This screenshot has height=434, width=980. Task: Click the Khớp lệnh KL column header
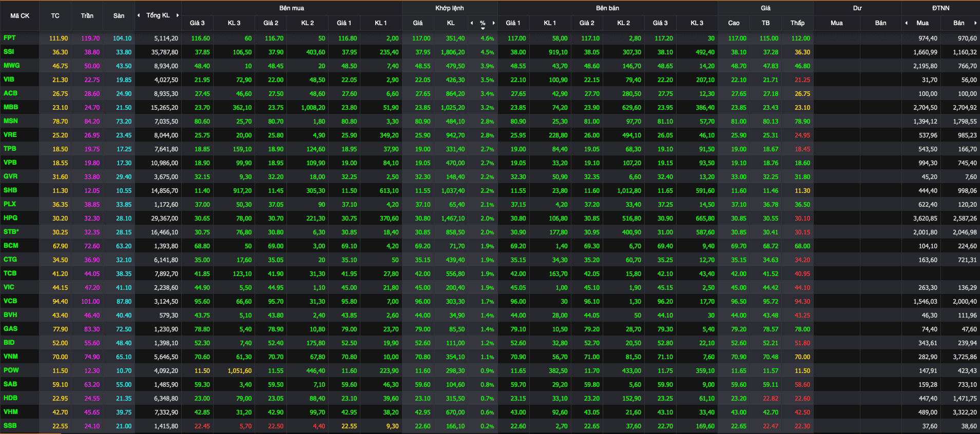[x=451, y=23]
